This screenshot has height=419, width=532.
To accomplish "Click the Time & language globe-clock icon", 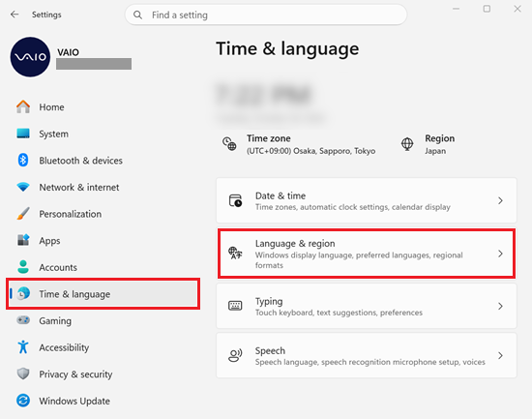I will click(23, 294).
